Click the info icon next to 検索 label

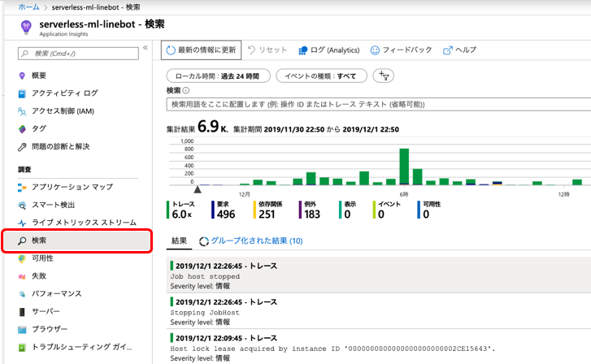point(186,90)
